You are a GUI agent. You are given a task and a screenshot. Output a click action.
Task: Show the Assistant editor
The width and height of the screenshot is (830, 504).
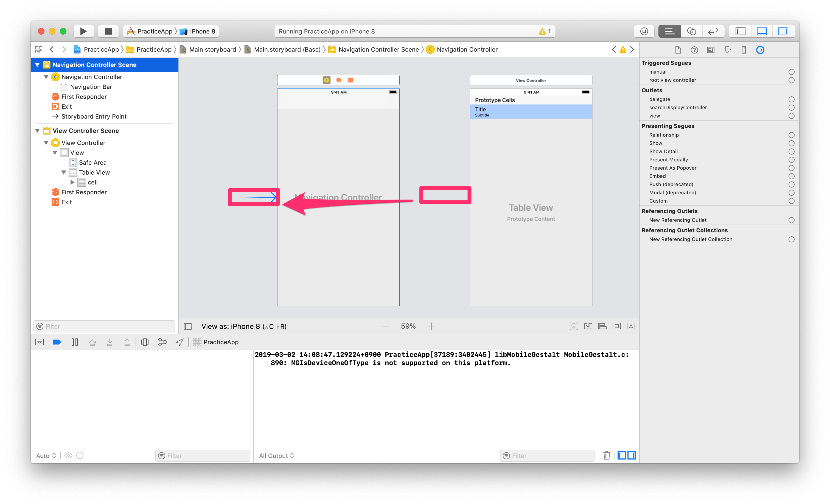click(x=691, y=31)
